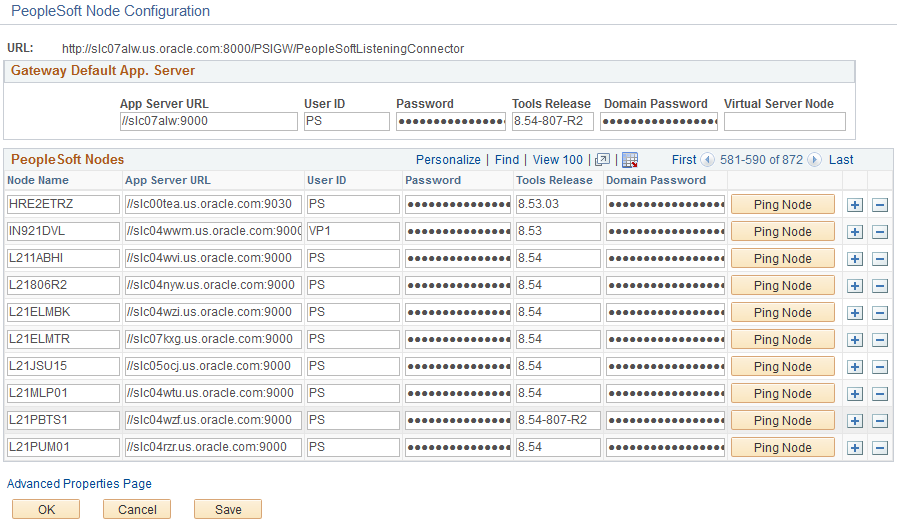Image resolution: width=897 pixels, height=523 pixels.
Task: Ping Node for L211ABHI
Action: point(783,259)
